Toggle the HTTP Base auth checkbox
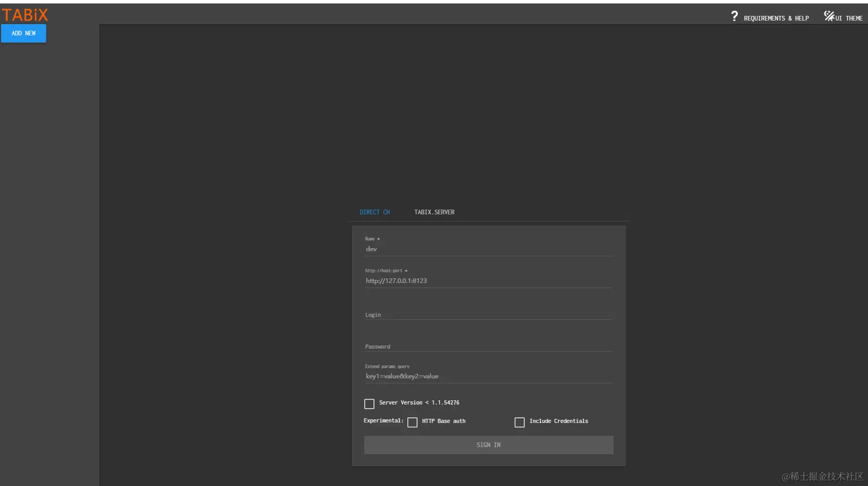The height and width of the screenshot is (486, 868). pyautogui.click(x=412, y=422)
